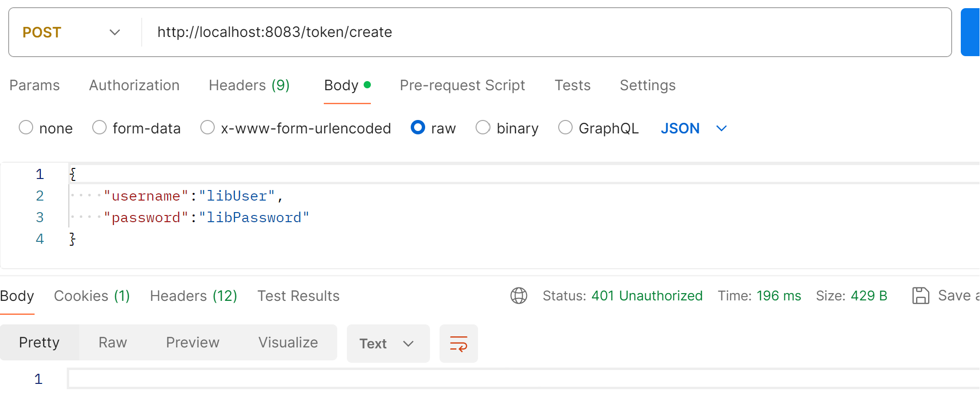Switch to the Raw response view
The width and height of the screenshot is (980, 393).
112,343
